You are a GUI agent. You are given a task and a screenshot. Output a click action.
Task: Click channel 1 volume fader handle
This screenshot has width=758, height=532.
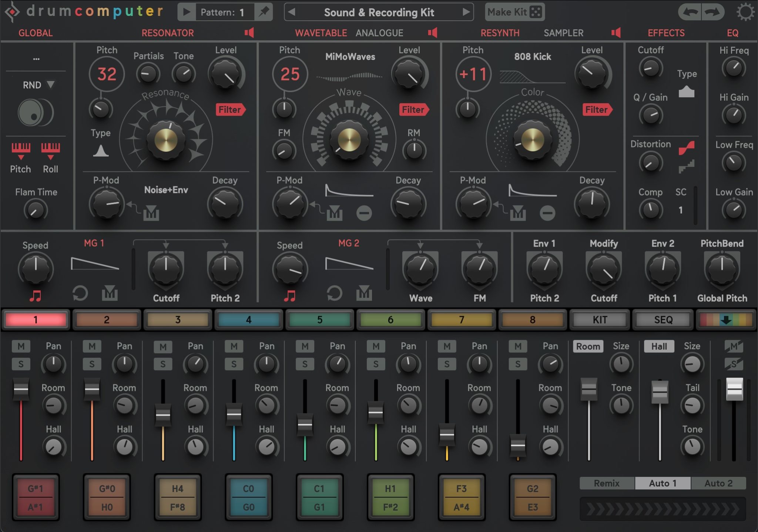21,389
